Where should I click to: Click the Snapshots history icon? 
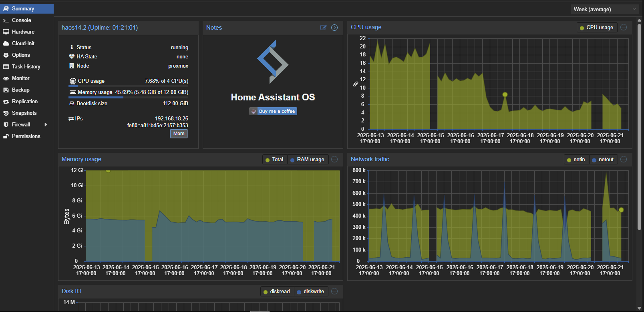pyautogui.click(x=6, y=113)
